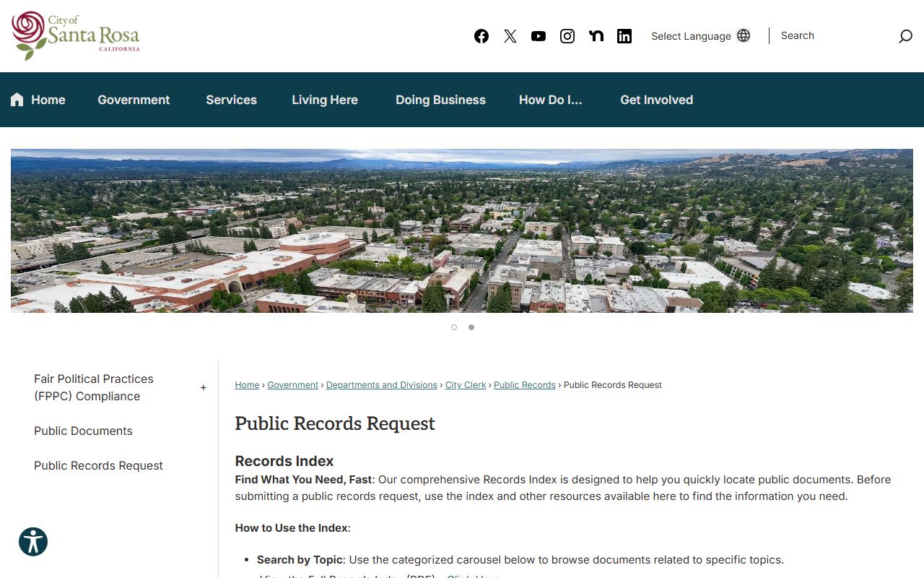Open the Facebook page icon
The width and height of the screenshot is (924, 578).
coord(481,36)
